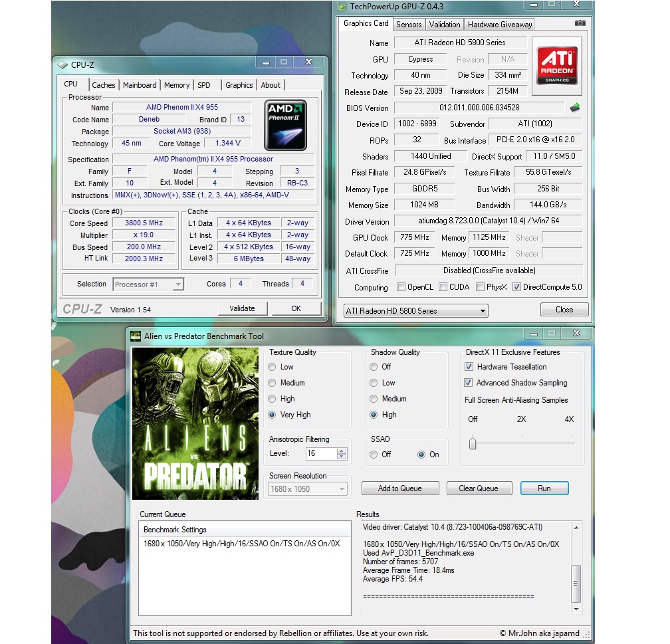The width and height of the screenshot is (670, 644).
Task: Open the GPU selection dropdown in GPU-Z
Action: [x=416, y=310]
